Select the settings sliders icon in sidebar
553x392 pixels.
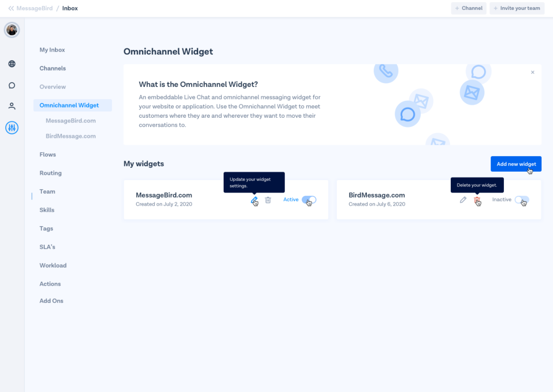12,128
